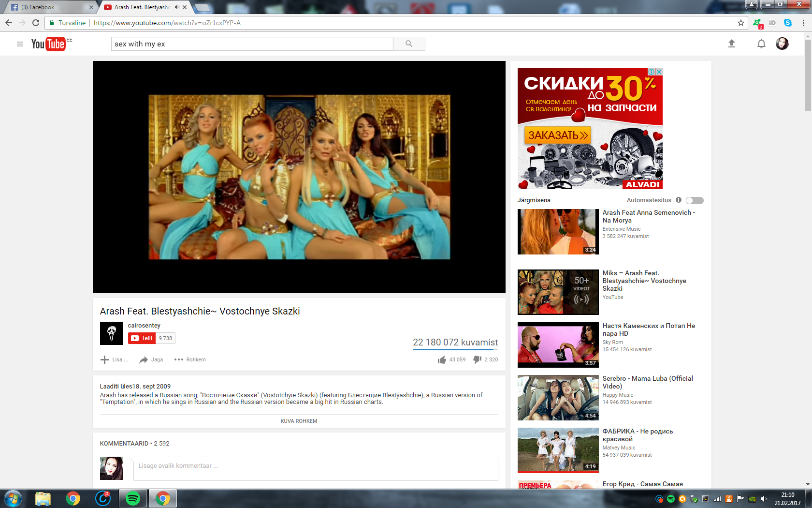Bookmark this page with the star
The width and height of the screenshot is (812, 508).
[740, 23]
